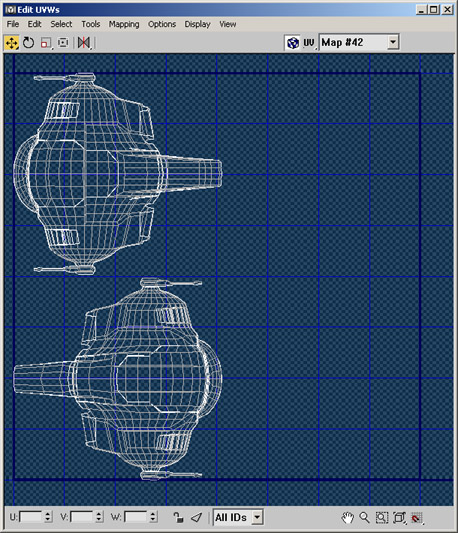Toggle the Lock Selected Vertices icon
Viewport: 458px width, 533px height.
coord(178,517)
